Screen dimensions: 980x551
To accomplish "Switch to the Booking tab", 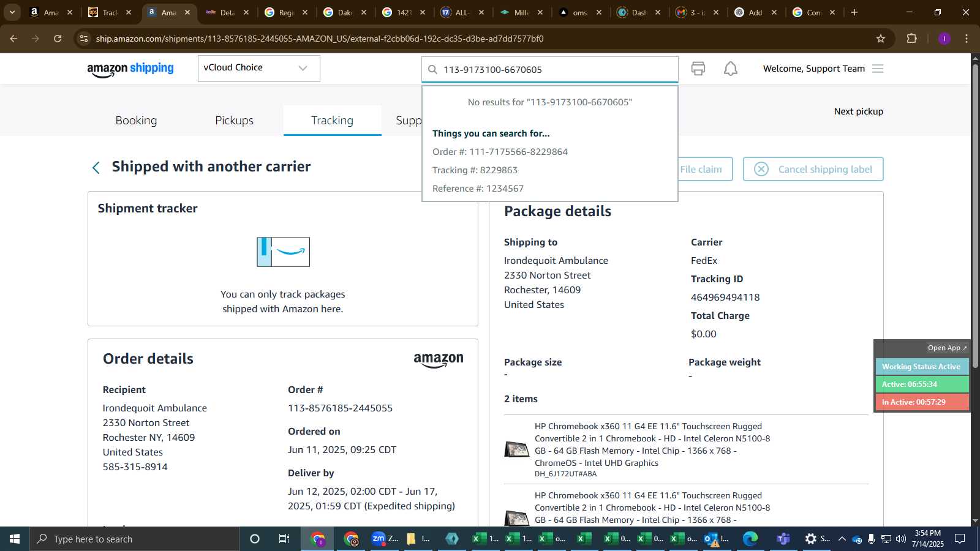I will pos(136,121).
